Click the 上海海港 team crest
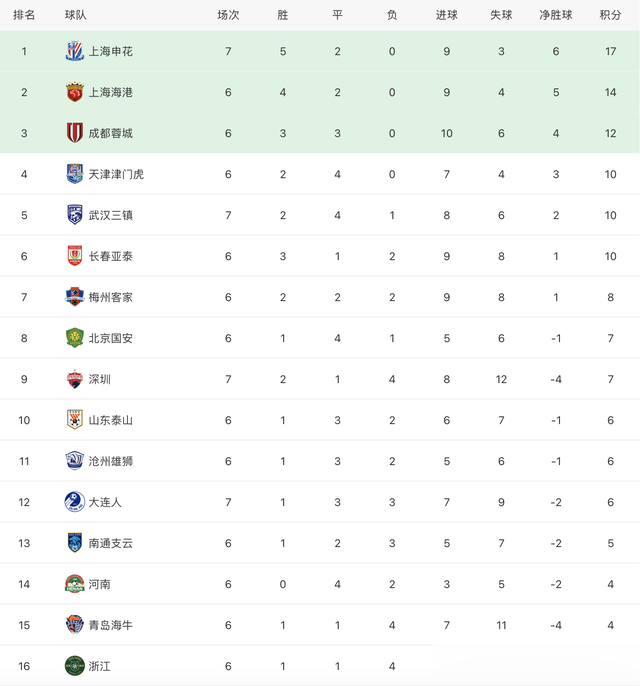Viewport: 640px width, 686px height. pos(74,92)
